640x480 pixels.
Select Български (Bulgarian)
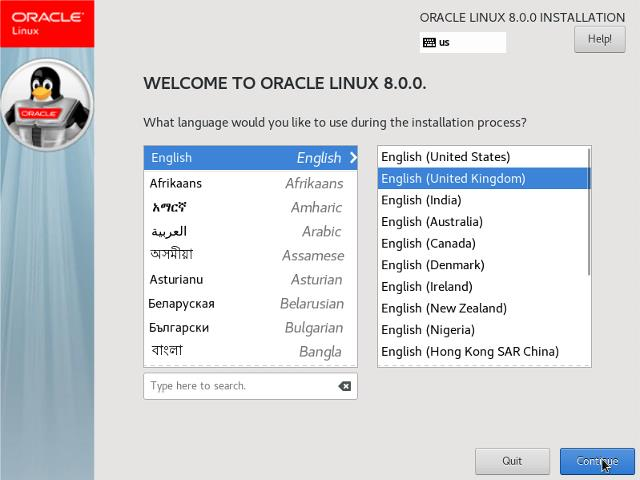point(251,328)
